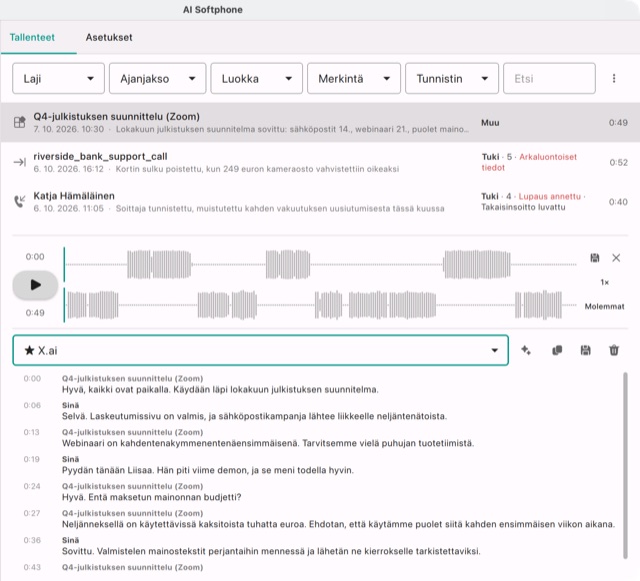
Task: Click the AI sparkle generate icon
Action: (x=526, y=350)
